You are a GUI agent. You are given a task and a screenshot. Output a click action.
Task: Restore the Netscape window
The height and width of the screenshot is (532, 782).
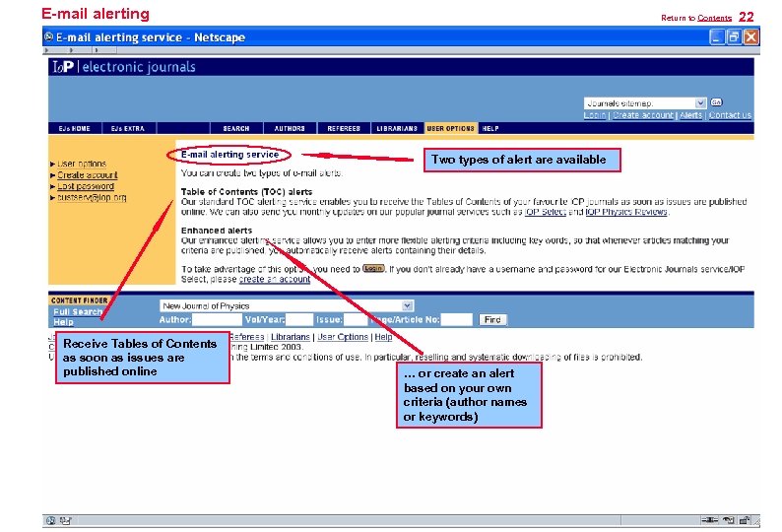pyautogui.click(x=734, y=36)
